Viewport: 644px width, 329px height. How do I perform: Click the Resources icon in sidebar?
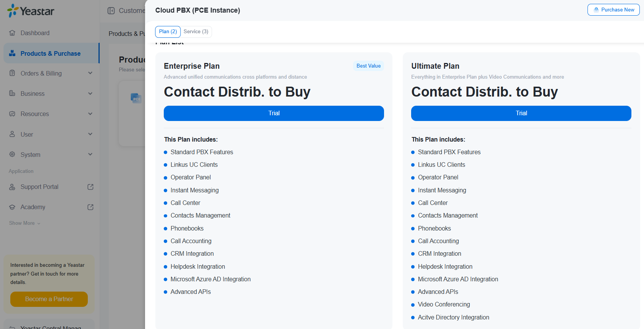[x=12, y=114]
